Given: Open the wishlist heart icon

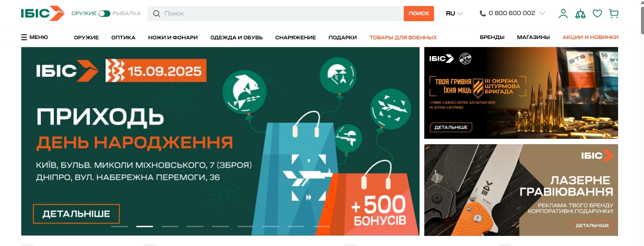Looking at the screenshot, I should coord(597,14).
